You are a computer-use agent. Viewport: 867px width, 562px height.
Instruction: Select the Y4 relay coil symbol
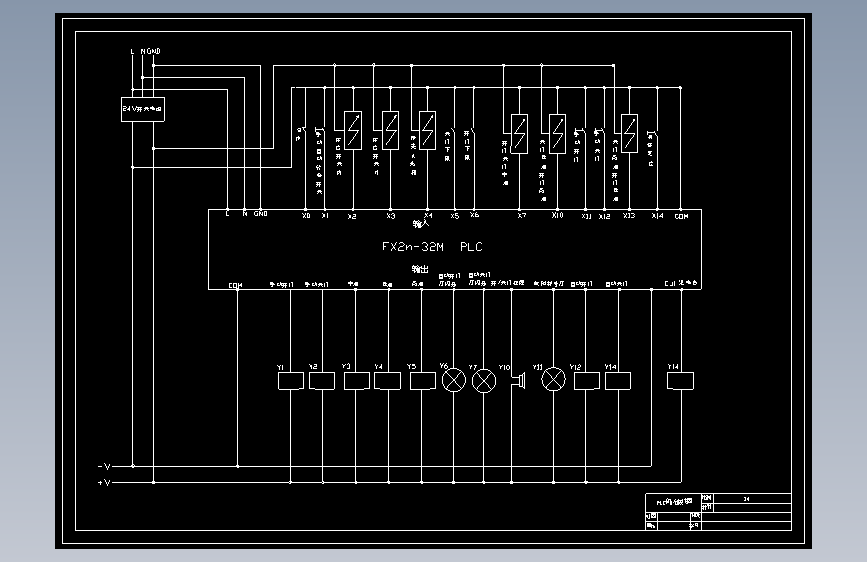click(388, 381)
